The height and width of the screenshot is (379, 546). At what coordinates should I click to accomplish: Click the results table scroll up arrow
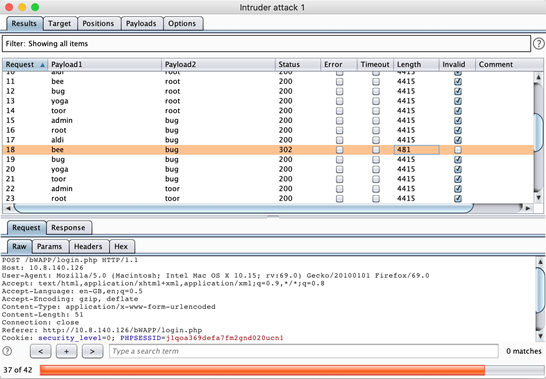pyautogui.click(x=538, y=77)
